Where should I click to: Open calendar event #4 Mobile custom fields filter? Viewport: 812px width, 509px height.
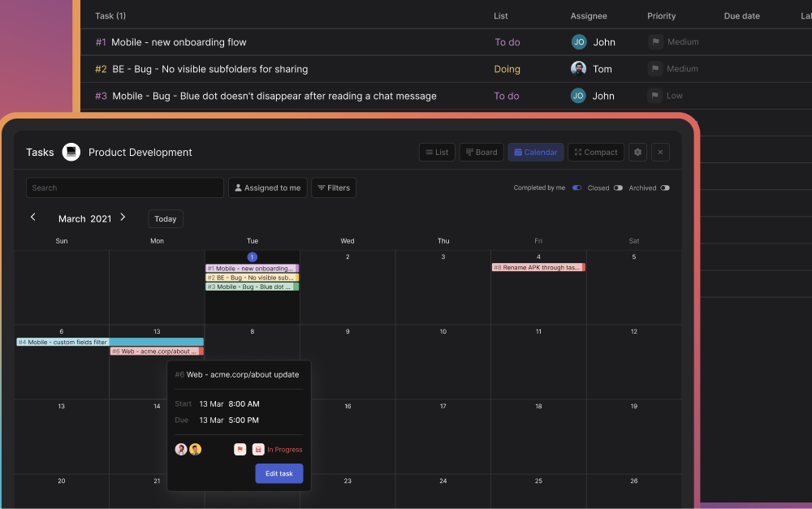(110, 342)
